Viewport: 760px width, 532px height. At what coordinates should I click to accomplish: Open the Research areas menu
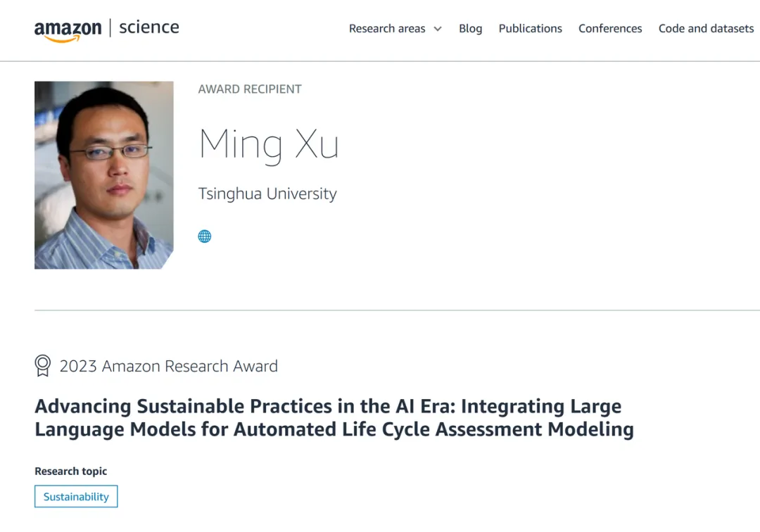tap(387, 29)
